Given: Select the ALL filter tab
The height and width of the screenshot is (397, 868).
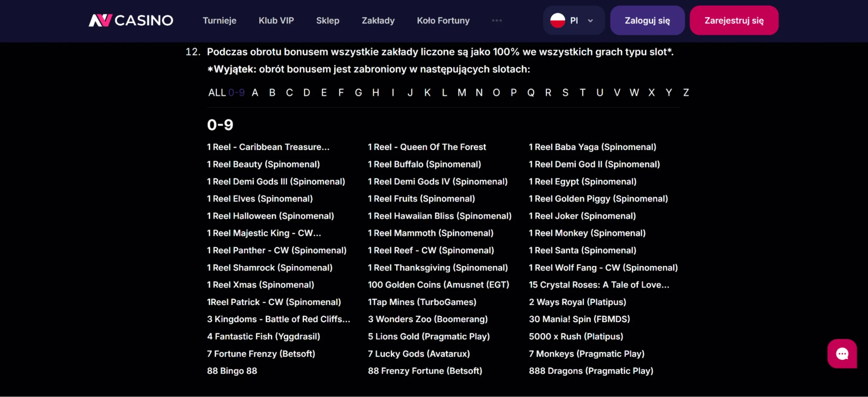Looking at the screenshot, I should (x=217, y=93).
